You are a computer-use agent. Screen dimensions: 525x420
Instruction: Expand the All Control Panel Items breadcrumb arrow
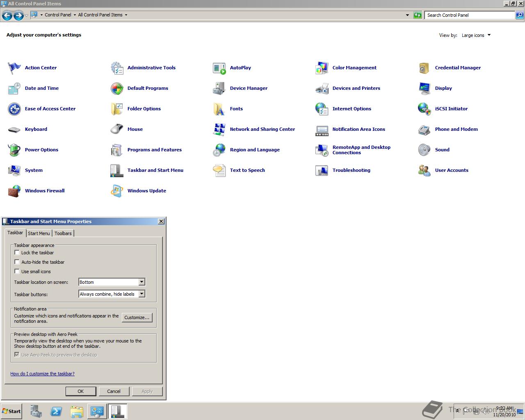(126, 15)
